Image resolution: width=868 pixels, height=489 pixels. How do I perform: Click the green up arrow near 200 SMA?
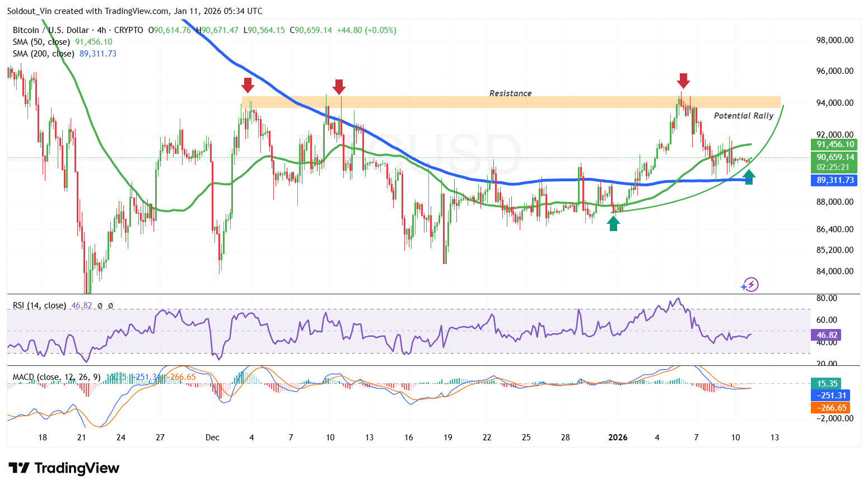coord(748,176)
